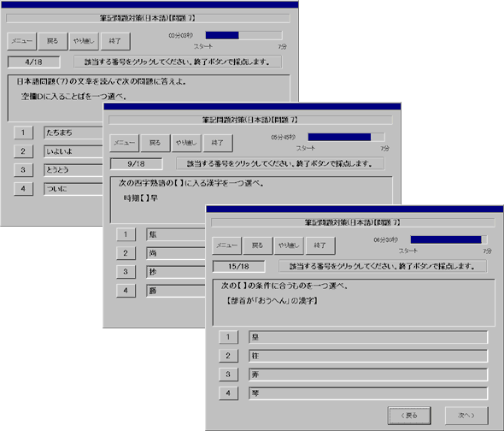
Task: Click 終了 button in the 9/18 window
Action: (x=218, y=143)
